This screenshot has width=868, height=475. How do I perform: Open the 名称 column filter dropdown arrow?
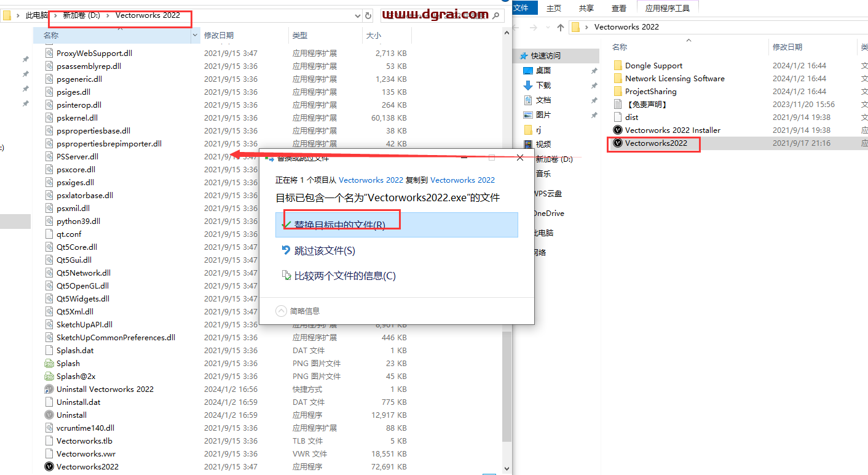point(196,36)
